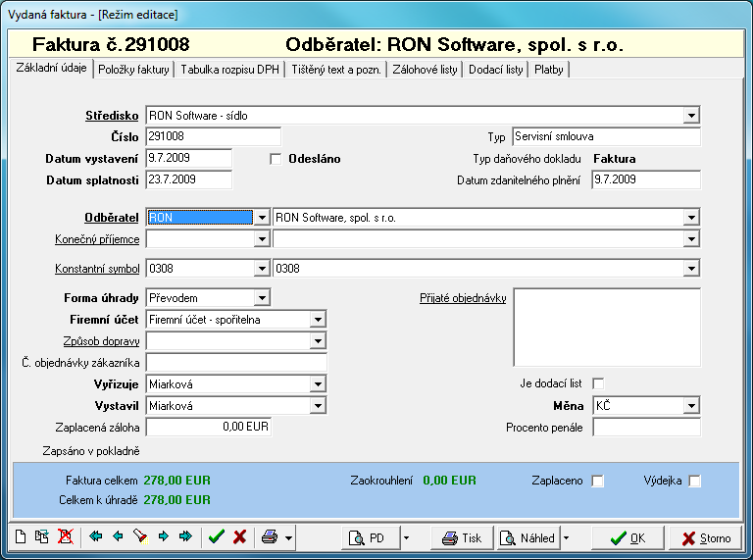Image resolution: width=753 pixels, height=560 pixels.
Task: Copy record using the duplicate document icon
Action: coord(42,536)
